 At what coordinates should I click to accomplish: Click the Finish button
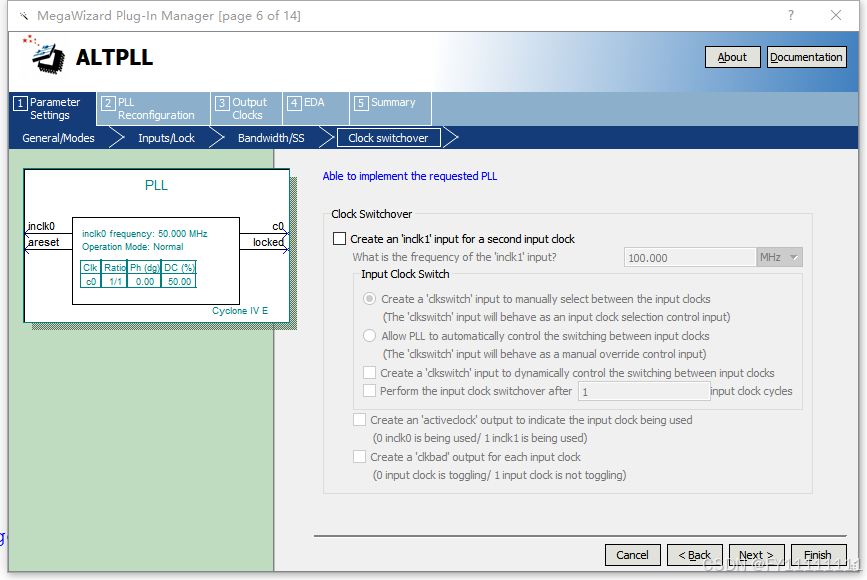pos(818,555)
